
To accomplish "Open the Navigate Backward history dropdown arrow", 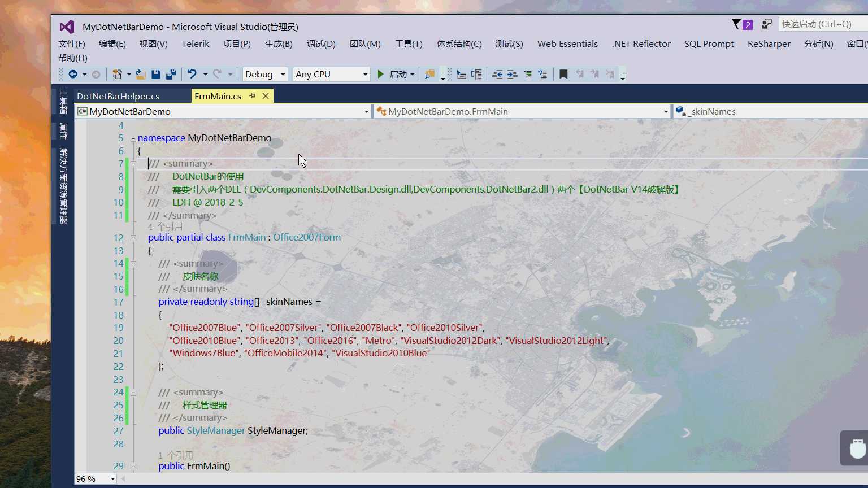I will pyautogui.click(x=85, y=75).
